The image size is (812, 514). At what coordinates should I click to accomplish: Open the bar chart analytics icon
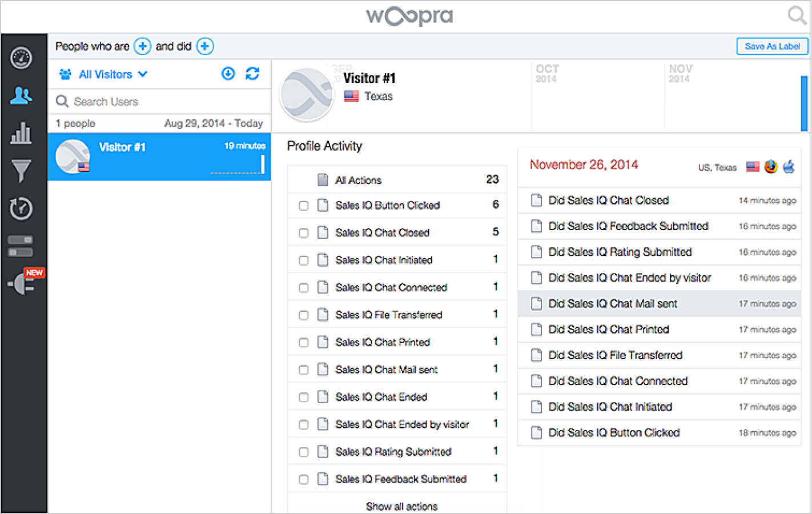(21, 132)
